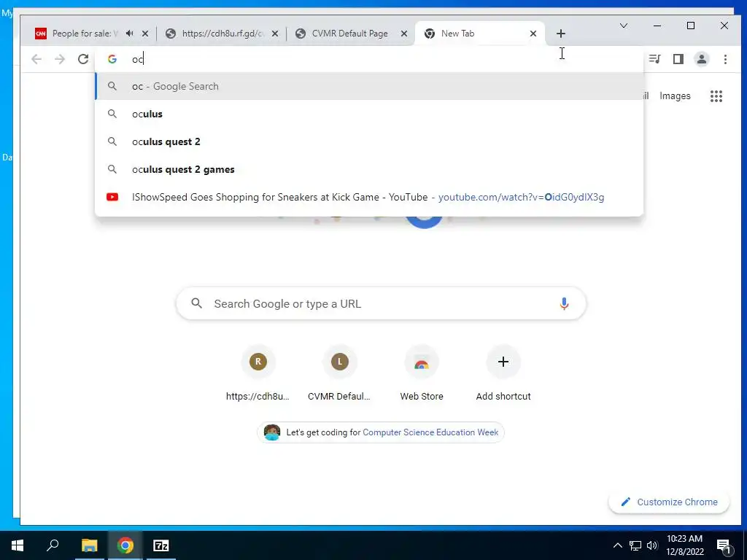
Task: Open the media controls icon in toolbar
Action: point(654,59)
